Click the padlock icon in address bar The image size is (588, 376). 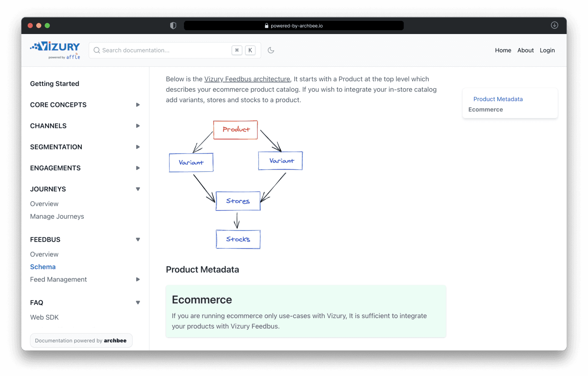tap(267, 26)
